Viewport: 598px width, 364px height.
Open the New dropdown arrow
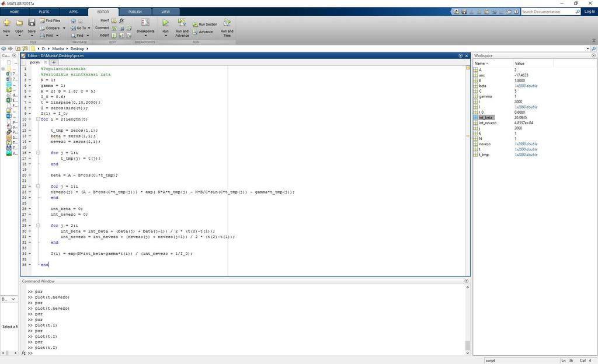(6, 36)
